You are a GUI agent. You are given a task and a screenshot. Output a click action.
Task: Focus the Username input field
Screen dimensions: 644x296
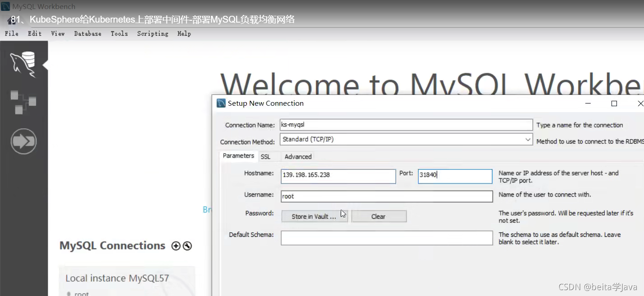387,196
